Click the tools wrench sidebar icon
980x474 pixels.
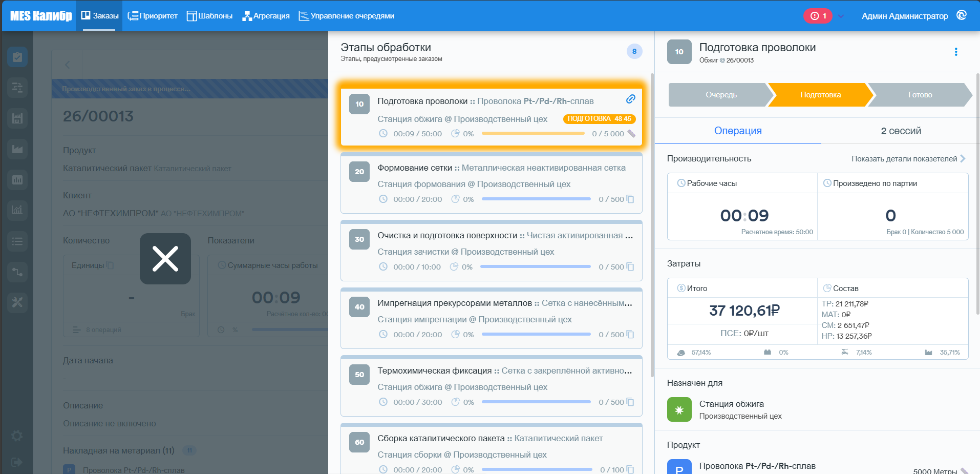pyautogui.click(x=17, y=302)
